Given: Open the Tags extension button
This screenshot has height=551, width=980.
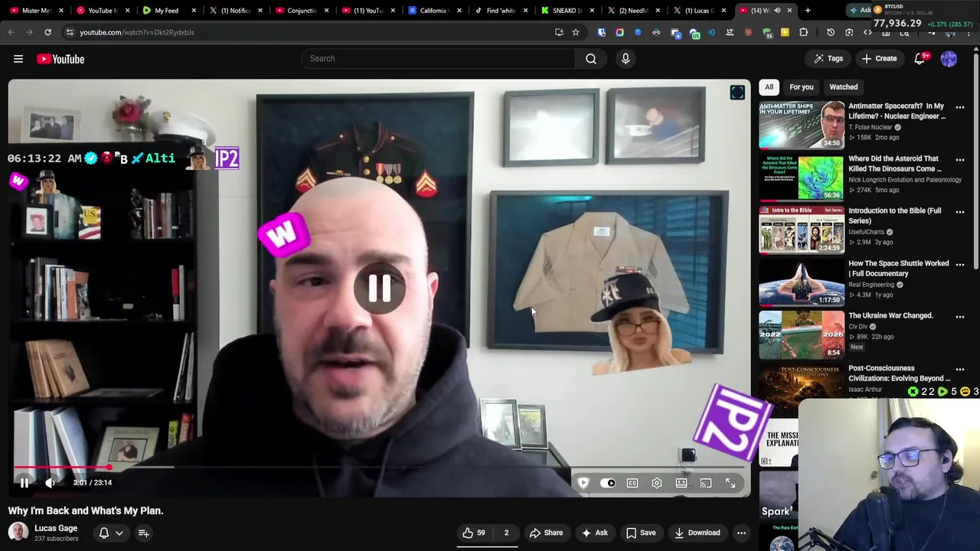Looking at the screenshot, I should tap(828, 59).
